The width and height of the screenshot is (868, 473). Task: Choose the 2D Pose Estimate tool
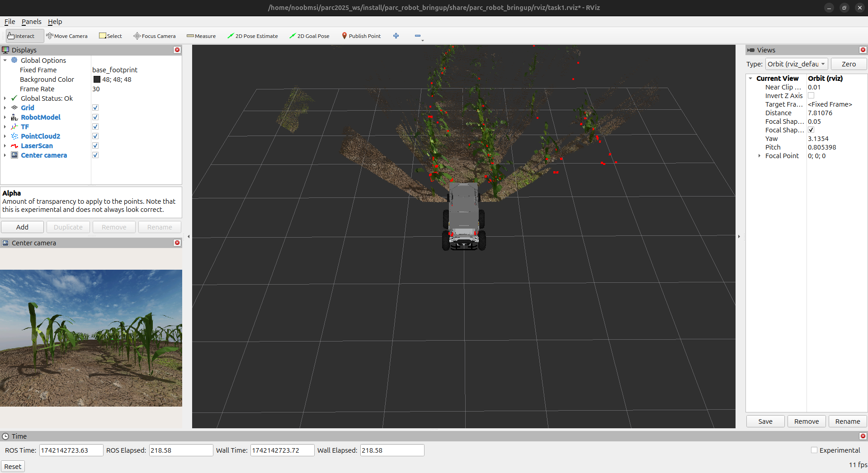click(x=253, y=36)
